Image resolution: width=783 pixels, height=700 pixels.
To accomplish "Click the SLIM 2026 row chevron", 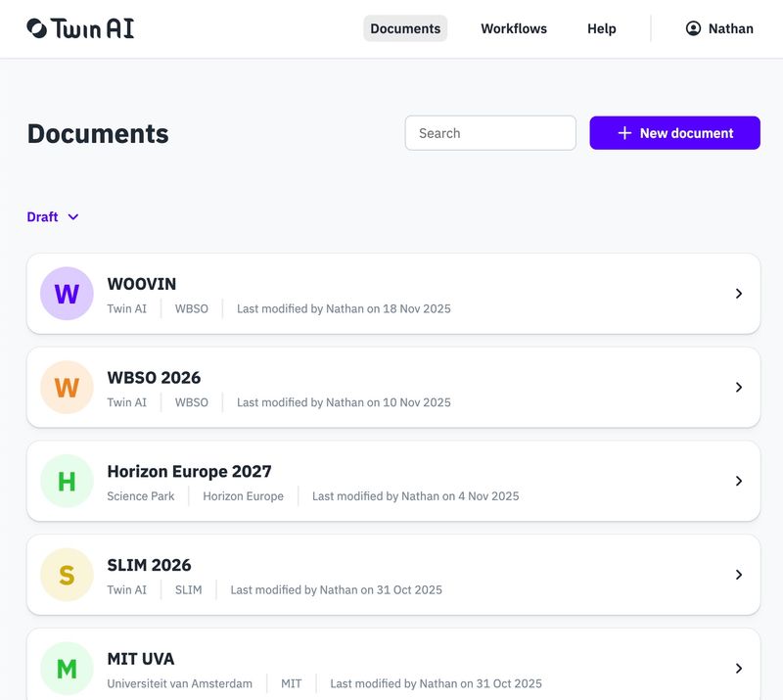I will 738,575.
